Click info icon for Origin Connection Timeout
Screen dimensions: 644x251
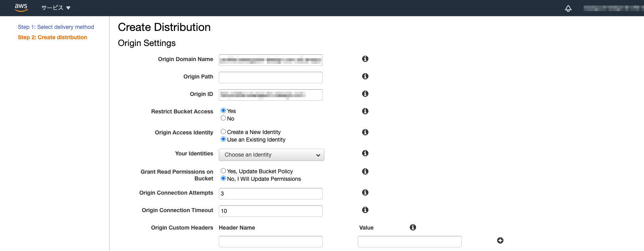[365, 210]
